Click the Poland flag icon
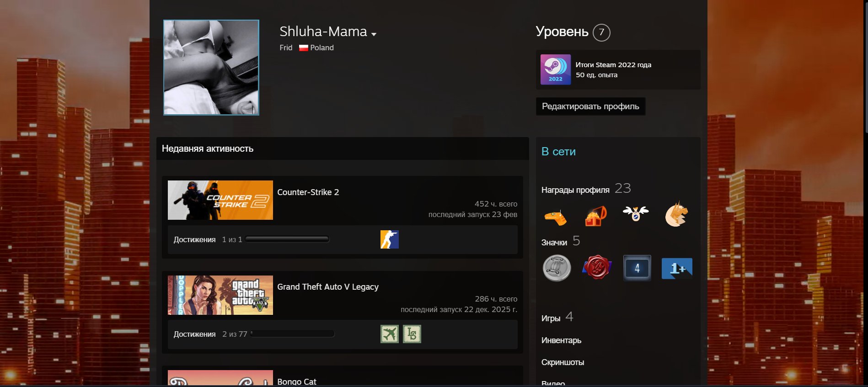868x387 pixels. (x=303, y=48)
